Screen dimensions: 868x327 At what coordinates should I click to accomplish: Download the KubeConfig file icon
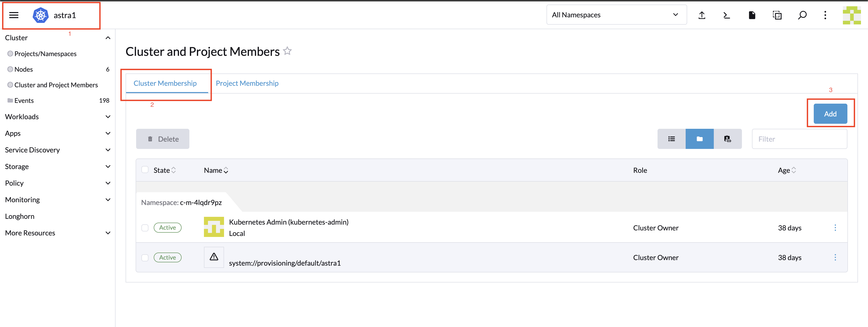[x=752, y=15]
